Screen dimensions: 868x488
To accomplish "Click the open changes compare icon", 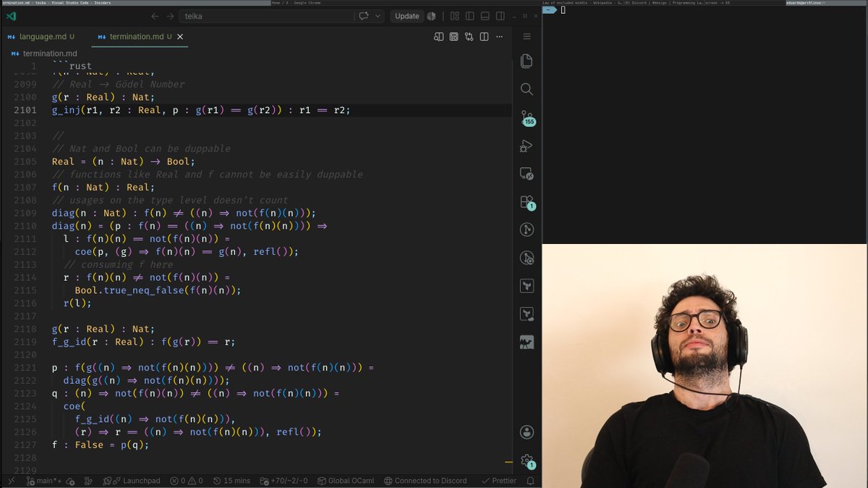I will [x=469, y=36].
